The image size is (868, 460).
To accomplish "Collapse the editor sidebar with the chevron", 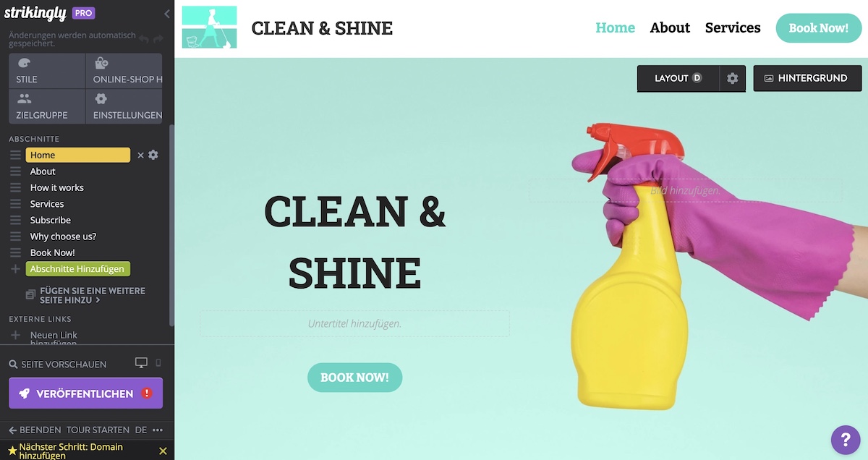I will 167,14.
